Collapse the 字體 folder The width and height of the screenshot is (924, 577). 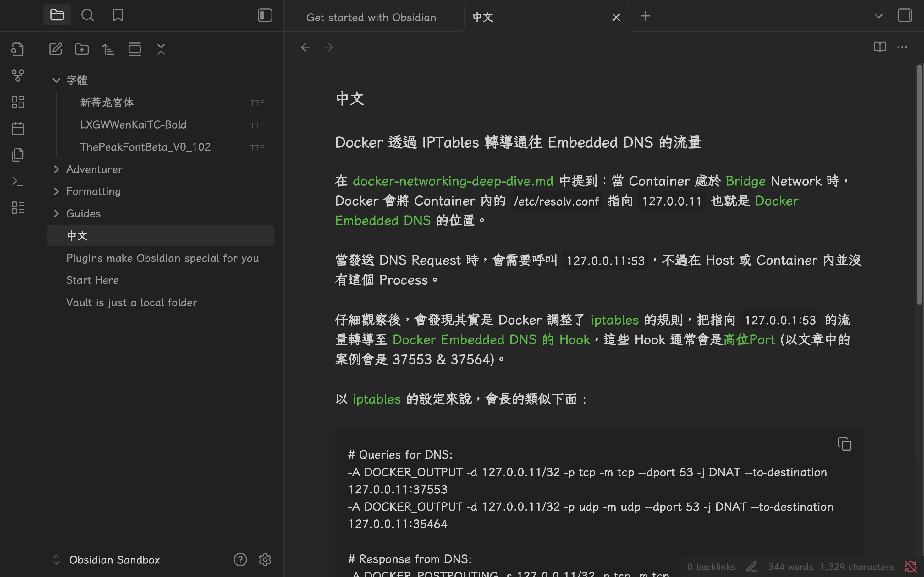(56, 80)
